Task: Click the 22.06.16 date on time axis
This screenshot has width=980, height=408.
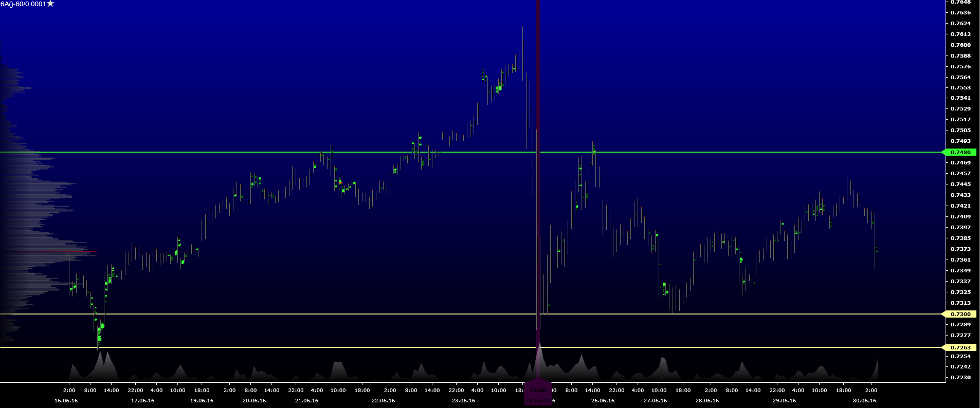Action: click(x=383, y=400)
